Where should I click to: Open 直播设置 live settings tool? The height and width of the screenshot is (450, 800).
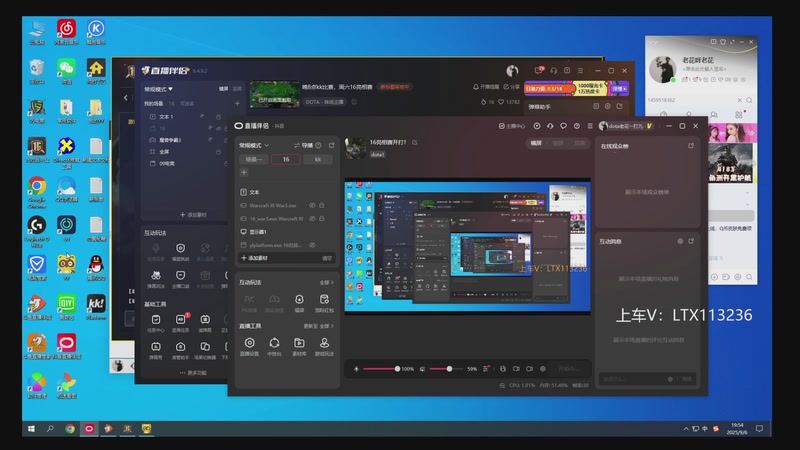click(249, 346)
